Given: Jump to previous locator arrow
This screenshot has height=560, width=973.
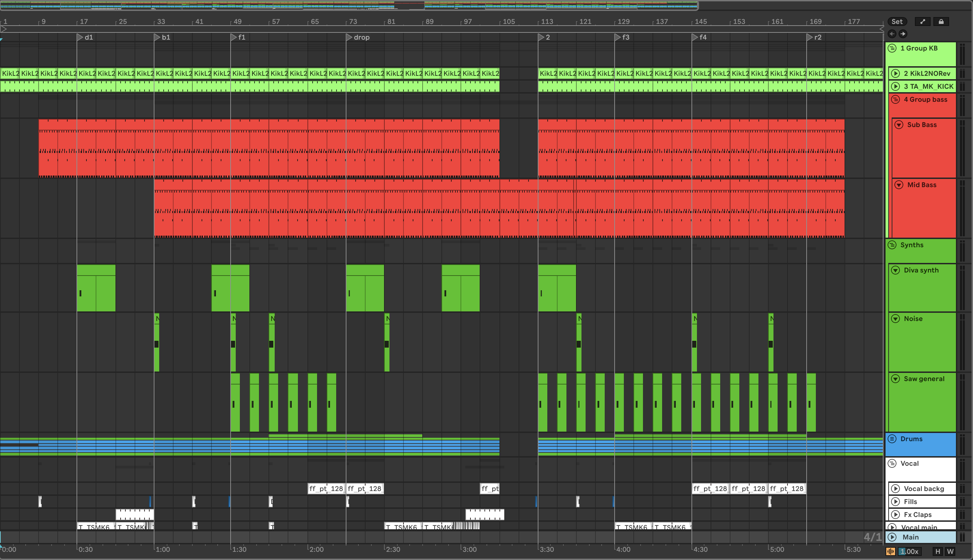Looking at the screenshot, I should click(892, 34).
